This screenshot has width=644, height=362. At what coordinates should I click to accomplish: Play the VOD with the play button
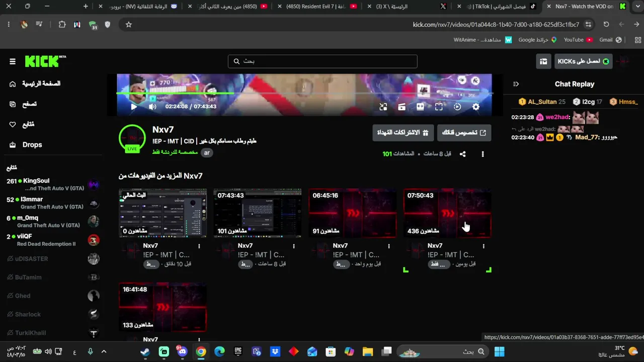pyautogui.click(x=133, y=107)
